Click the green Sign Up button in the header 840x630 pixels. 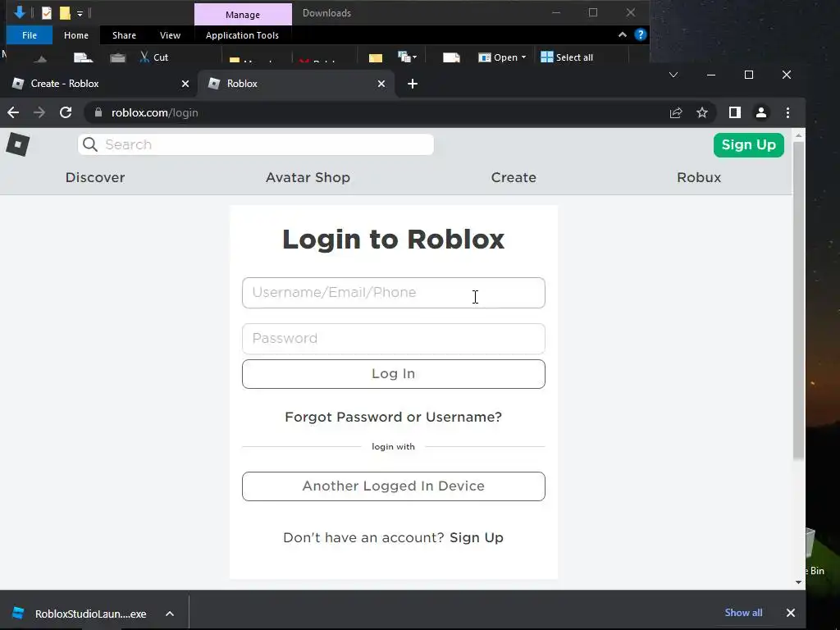tap(748, 144)
